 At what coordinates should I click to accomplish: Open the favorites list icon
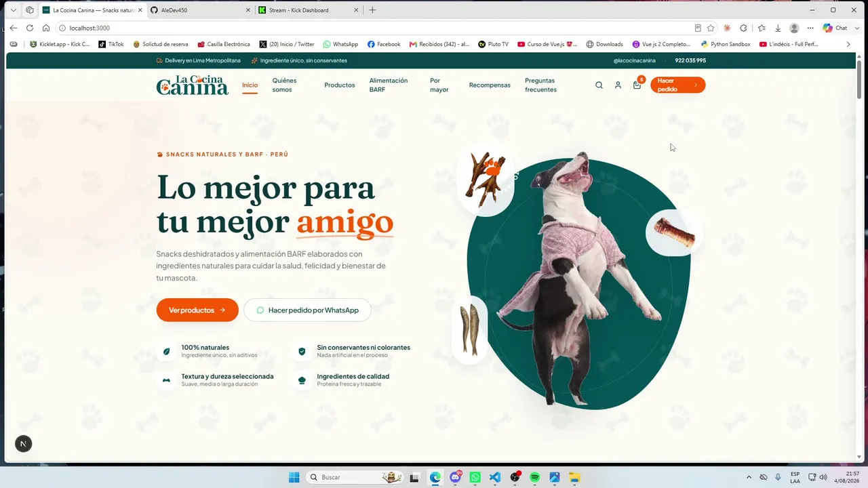(762, 28)
